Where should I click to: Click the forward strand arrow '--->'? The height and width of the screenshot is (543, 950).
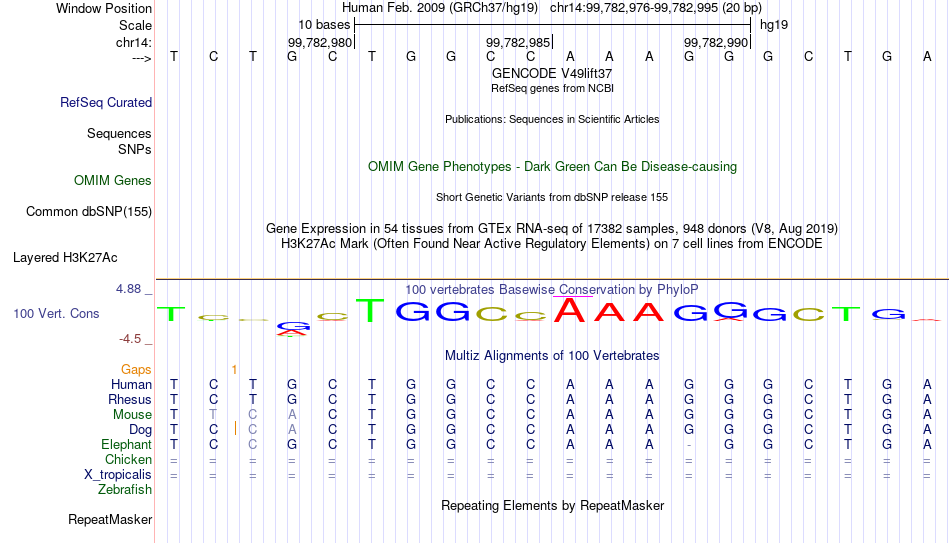(x=141, y=58)
